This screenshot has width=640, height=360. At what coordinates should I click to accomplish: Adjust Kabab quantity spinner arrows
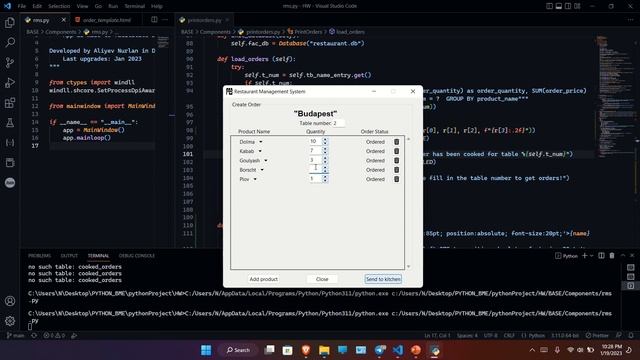click(x=325, y=151)
